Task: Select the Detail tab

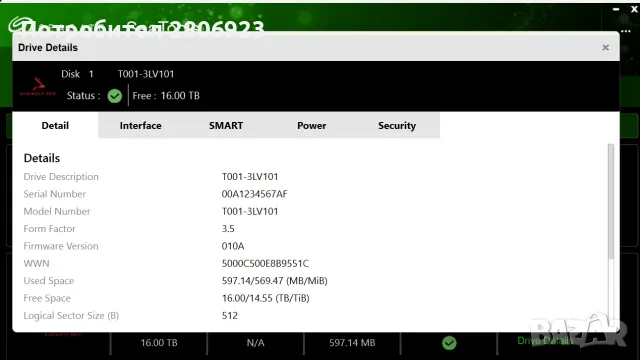Action: point(55,125)
